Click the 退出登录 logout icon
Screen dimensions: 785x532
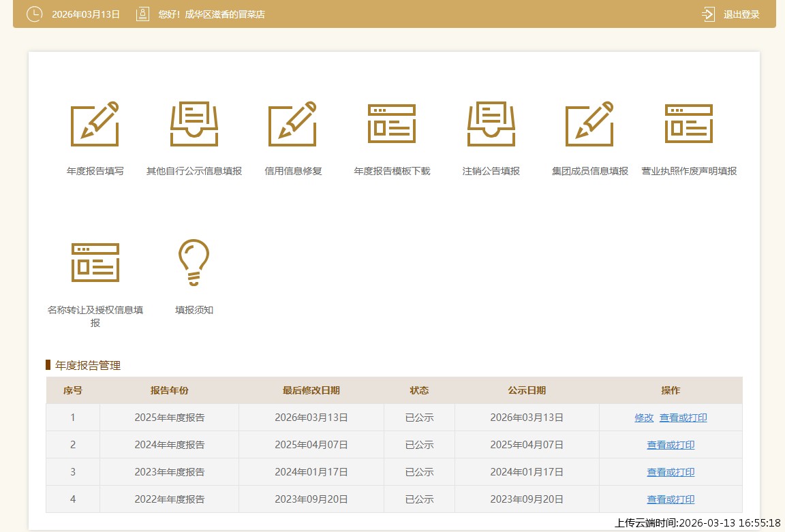click(709, 14)
